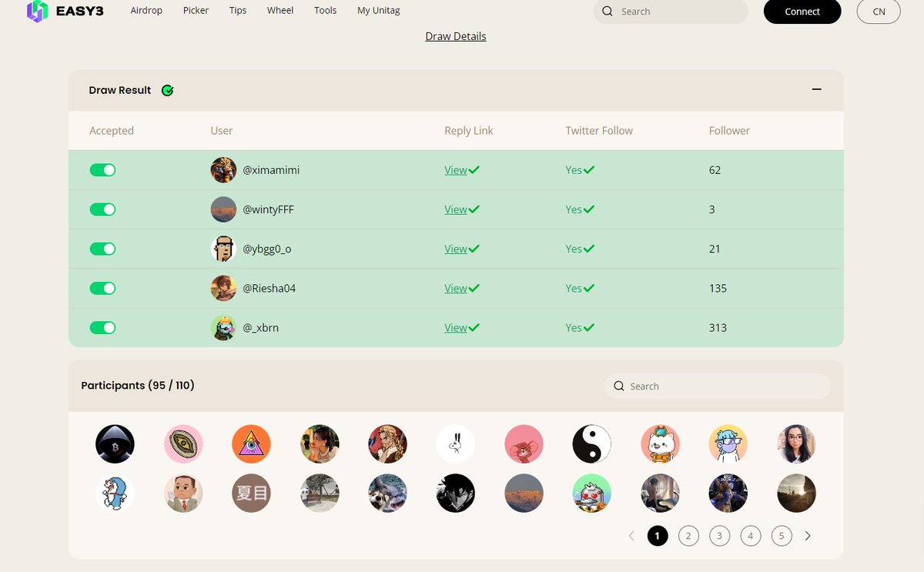Image resolution: width=924 pixels, height=572 pixels.
Task: View the reply link for @Riesha04
Action: pos(456,288)
